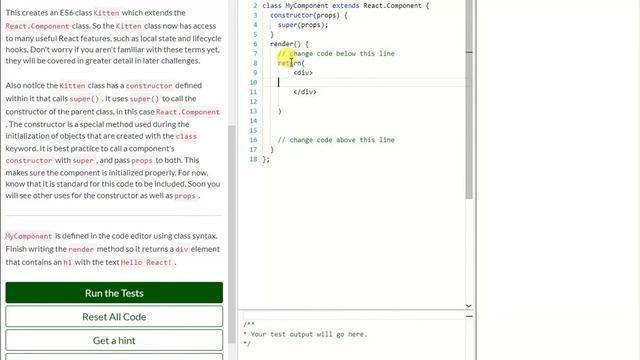Click the instructions panel scrollbar thumb
The width and height of the screenshot is (640, 360).
(x=232, y=235)
